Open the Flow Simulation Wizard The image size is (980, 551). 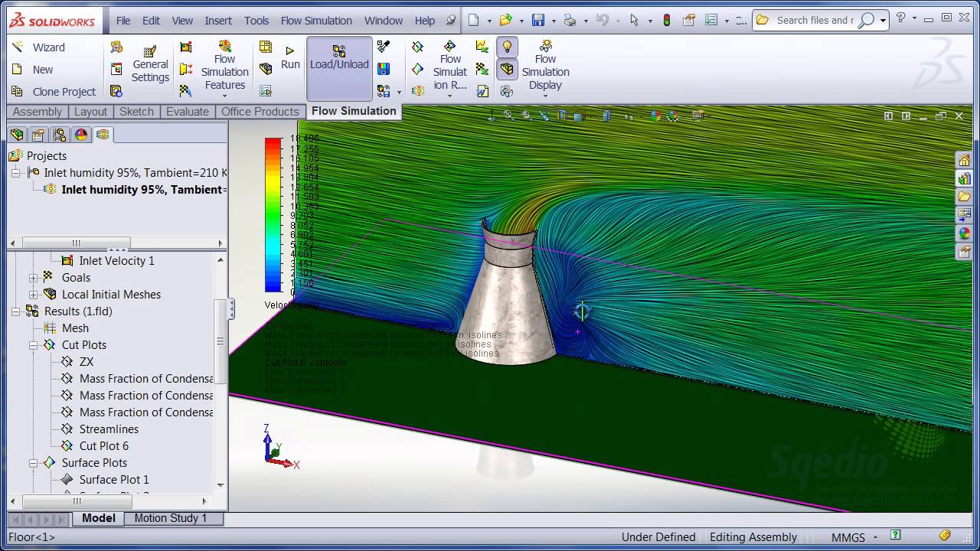pos(38,47)
